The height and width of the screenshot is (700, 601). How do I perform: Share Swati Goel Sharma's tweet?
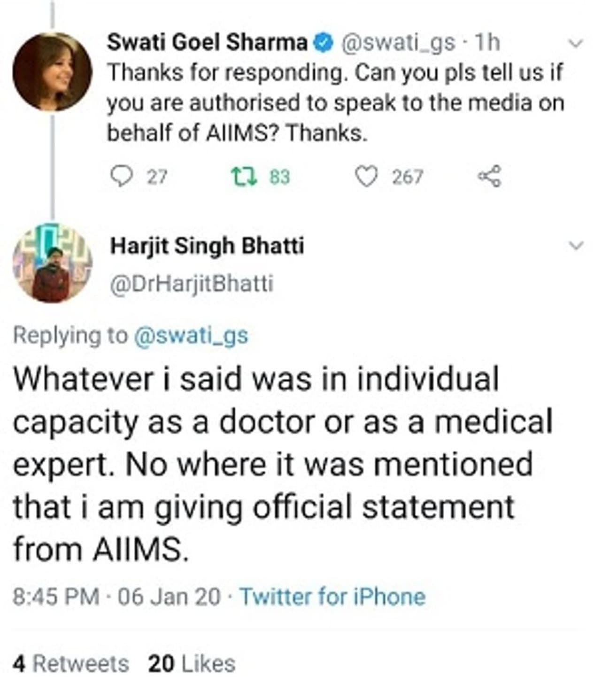(x=490, y=177)
